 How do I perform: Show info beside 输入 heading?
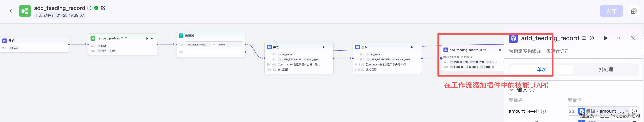[532, 90]
